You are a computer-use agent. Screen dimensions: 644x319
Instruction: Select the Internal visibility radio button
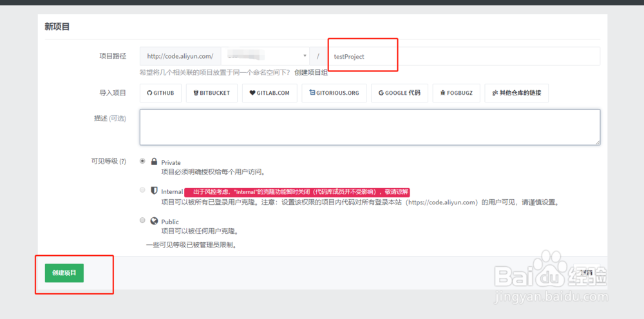tap(142, 190)
